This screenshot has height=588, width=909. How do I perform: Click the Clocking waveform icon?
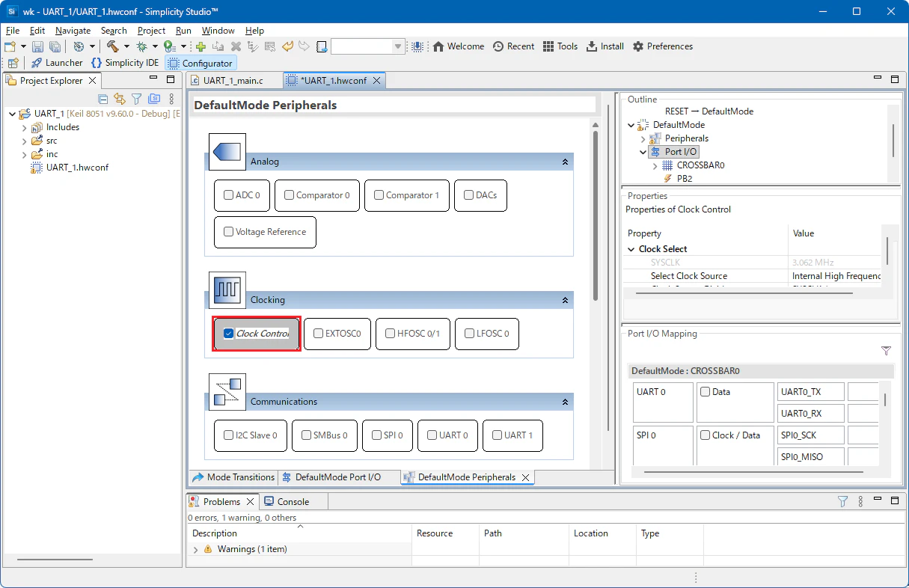tap(227, 290)
